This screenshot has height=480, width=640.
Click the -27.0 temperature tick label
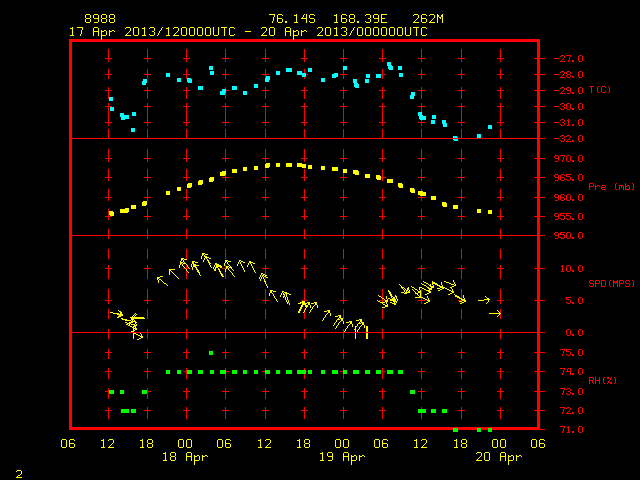(569, 59)
